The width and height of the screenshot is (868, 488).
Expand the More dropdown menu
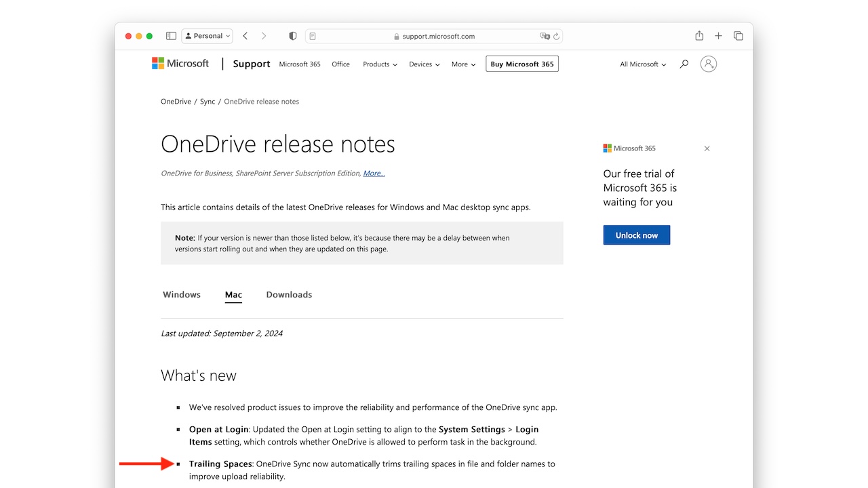[x=464, y=64]
